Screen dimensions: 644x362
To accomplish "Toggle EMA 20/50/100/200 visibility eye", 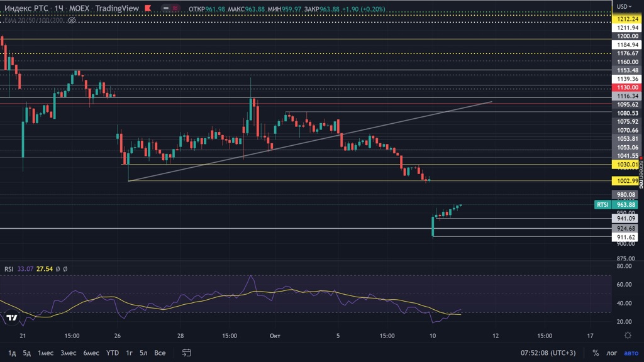I will click(72, 20).
